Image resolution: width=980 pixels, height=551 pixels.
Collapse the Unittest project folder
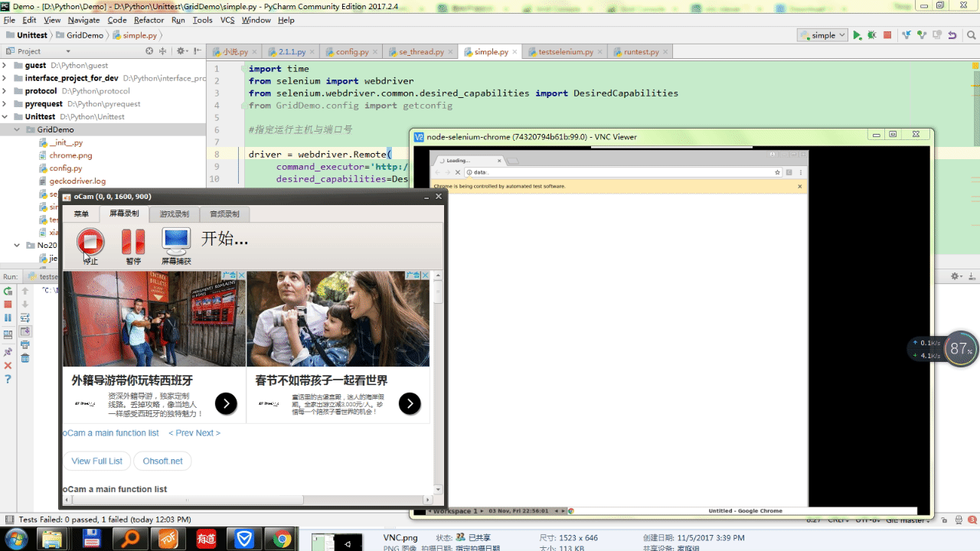tap(6, 117)
